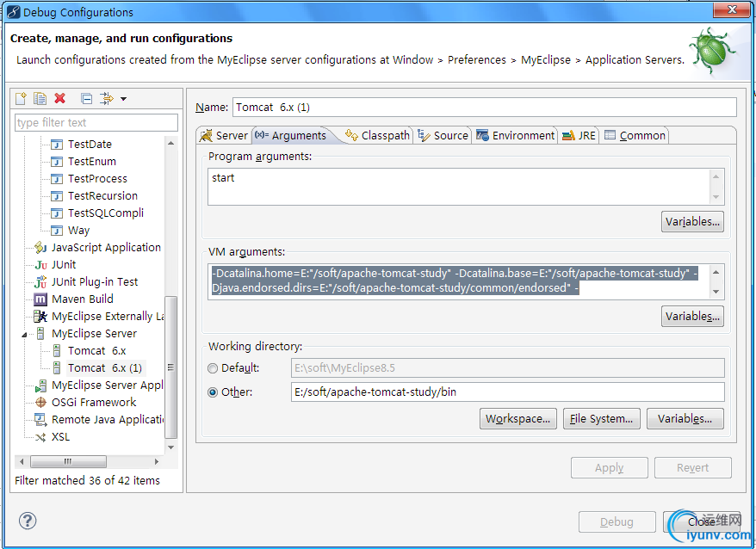
Task: Open the Classpath tab
Action: click(377, 135)
